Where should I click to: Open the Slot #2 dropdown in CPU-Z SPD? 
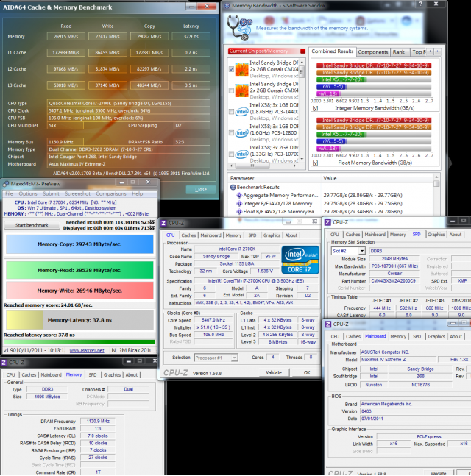(362, 251)
